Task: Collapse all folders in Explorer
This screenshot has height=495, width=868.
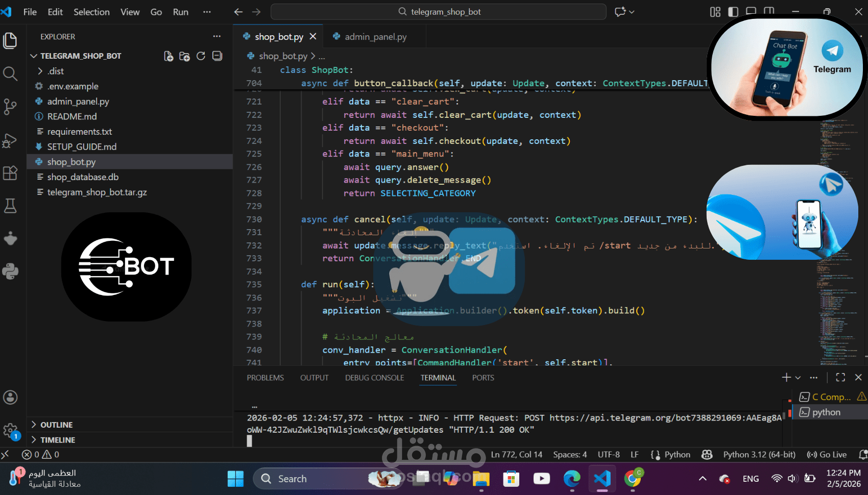Action: [218, 56]
